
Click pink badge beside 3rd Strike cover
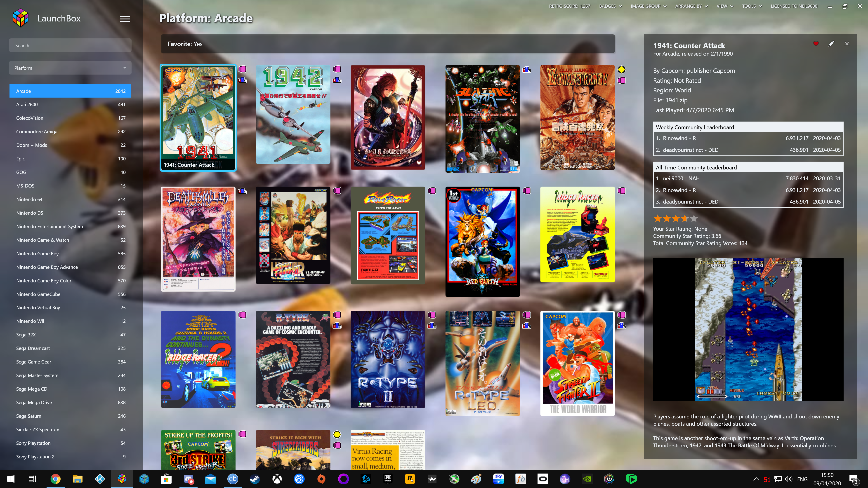click(242, 434)
